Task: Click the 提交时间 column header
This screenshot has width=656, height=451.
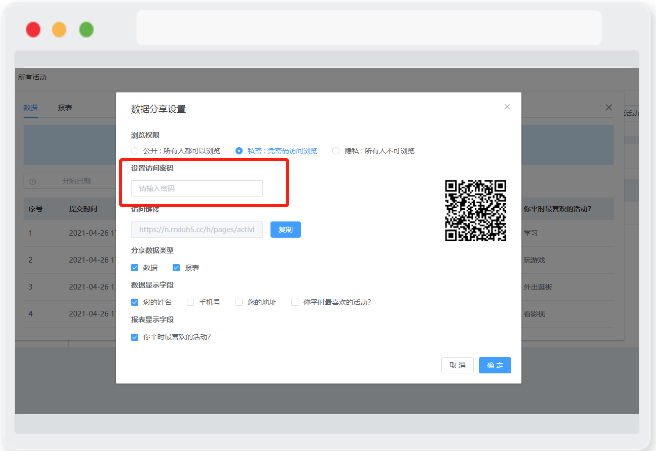Action: (x=83, y=209)
